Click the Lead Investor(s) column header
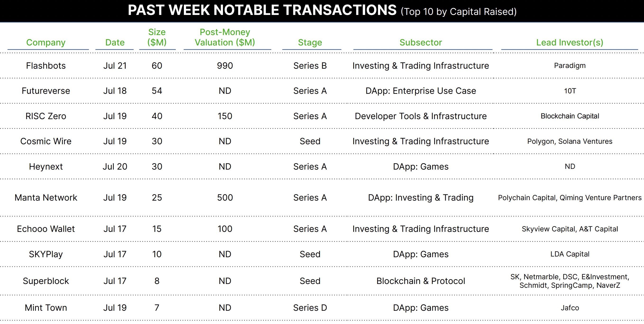 coord(570,42)
